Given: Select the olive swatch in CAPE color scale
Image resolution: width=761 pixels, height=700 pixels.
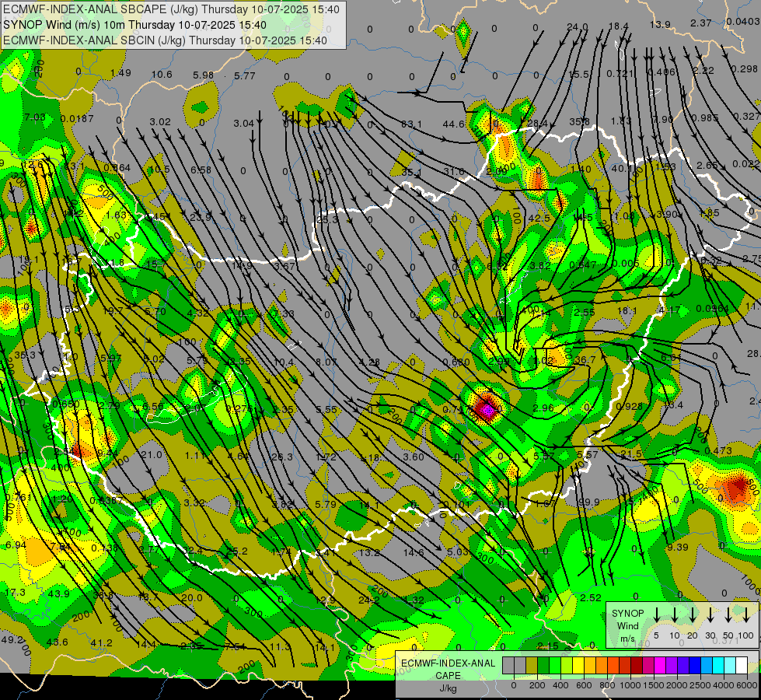Looking at the screenshot, I should tap(532, 666).
